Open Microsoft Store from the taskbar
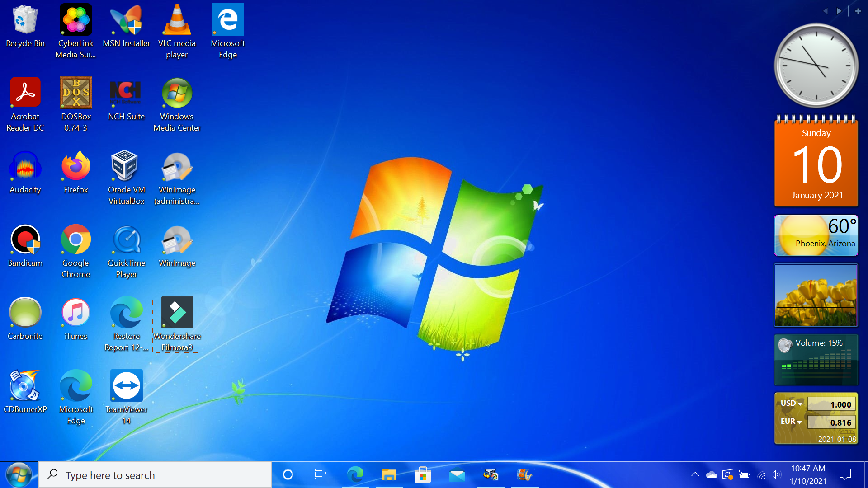 pyautogui.click(x=423, y=475)
